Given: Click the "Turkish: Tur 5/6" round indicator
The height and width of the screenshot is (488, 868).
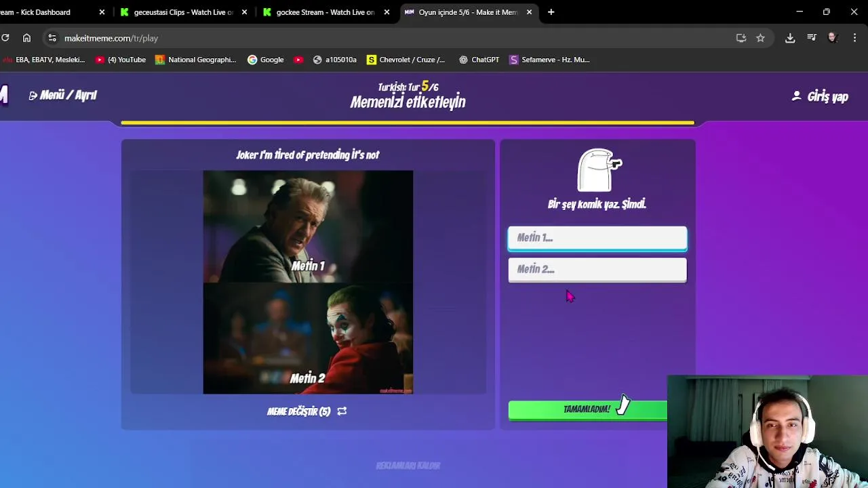Looking at the screenshot, I should (x=408, y=87).
